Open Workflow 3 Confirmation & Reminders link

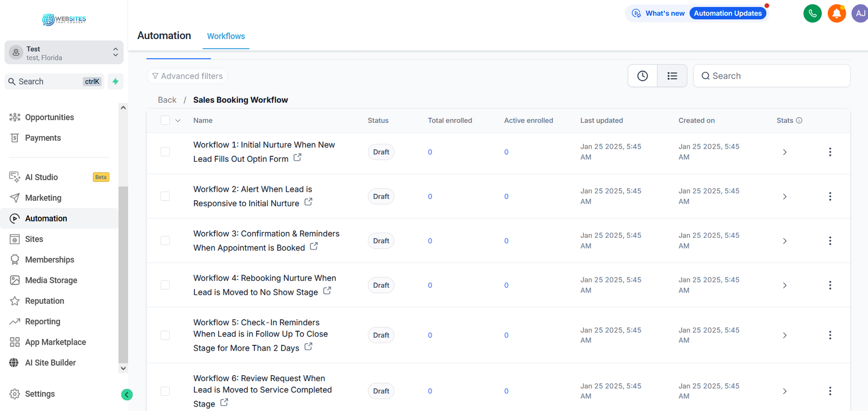click(266, 241)
